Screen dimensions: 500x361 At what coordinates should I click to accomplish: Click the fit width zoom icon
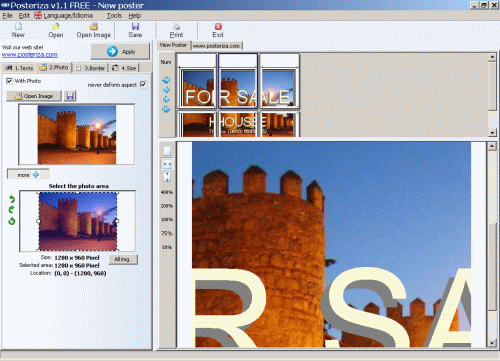click(x=167, y=164)
